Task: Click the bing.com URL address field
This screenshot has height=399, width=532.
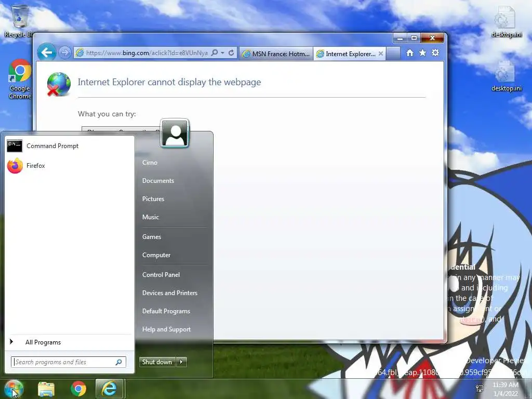Action: point(147,53)
